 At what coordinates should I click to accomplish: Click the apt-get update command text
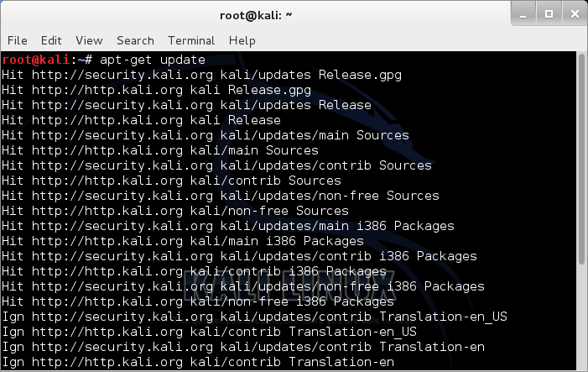coord(153,60)
